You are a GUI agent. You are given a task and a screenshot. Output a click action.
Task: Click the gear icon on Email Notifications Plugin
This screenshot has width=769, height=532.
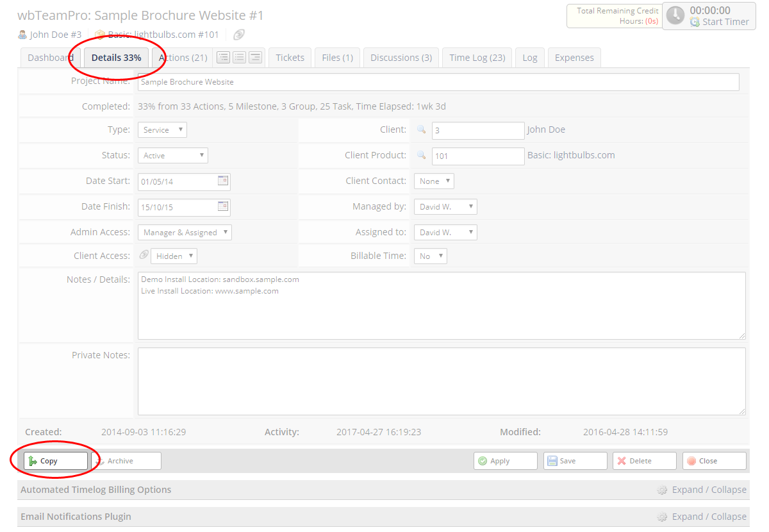tap(662, 517)
